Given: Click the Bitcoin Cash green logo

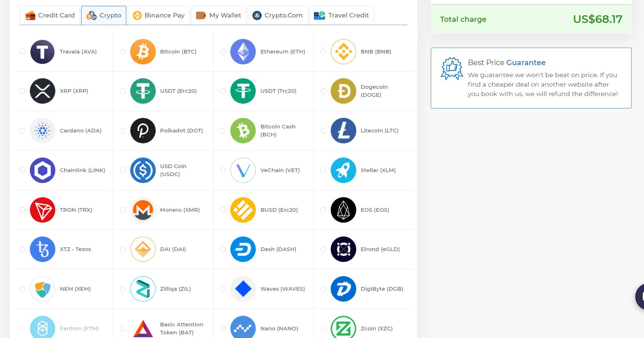Looking at the screenshot, I should click(x=243, y=131).
